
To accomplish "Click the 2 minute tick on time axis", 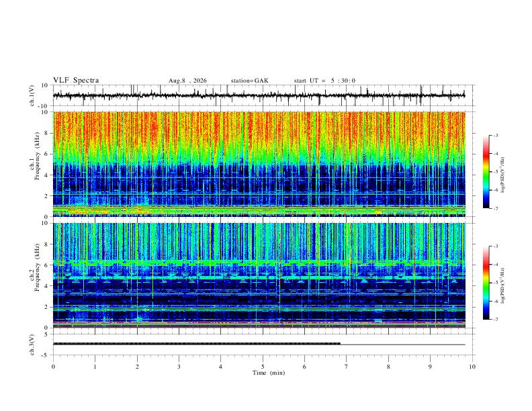I will [137, 367].
